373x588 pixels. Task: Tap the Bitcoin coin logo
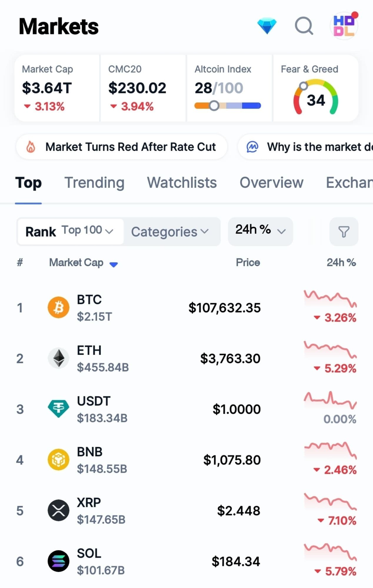[x=59, y=308]
